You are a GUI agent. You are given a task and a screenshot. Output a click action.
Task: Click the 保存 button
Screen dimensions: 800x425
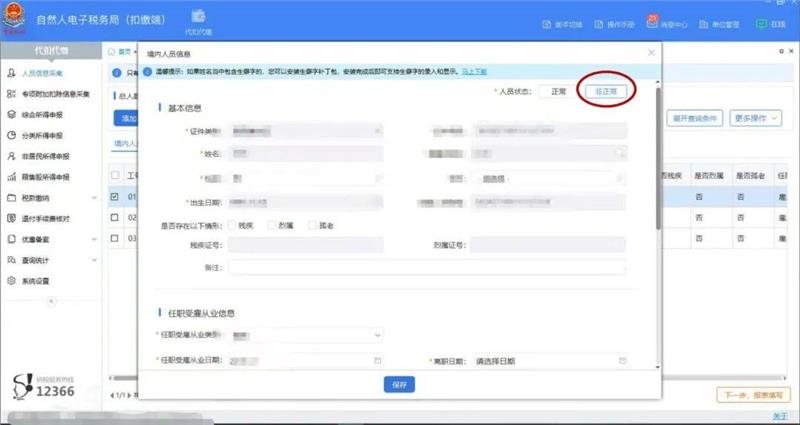[x=399, y=384]
